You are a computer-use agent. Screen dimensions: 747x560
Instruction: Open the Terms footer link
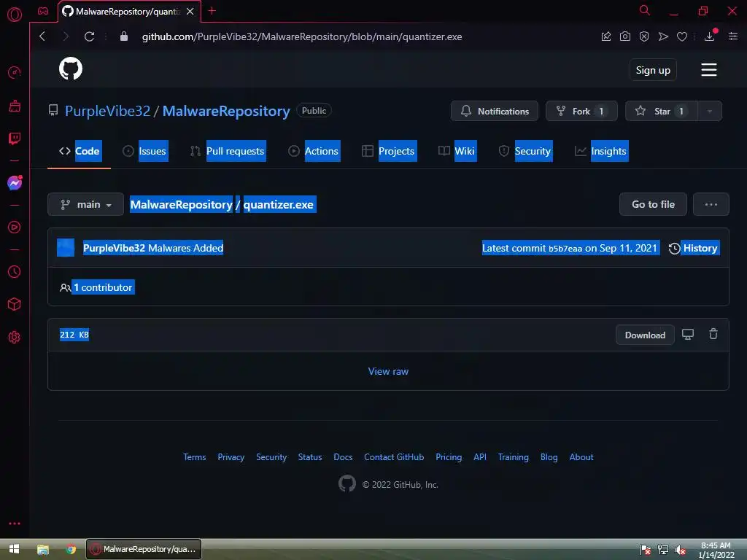[194, 457]
